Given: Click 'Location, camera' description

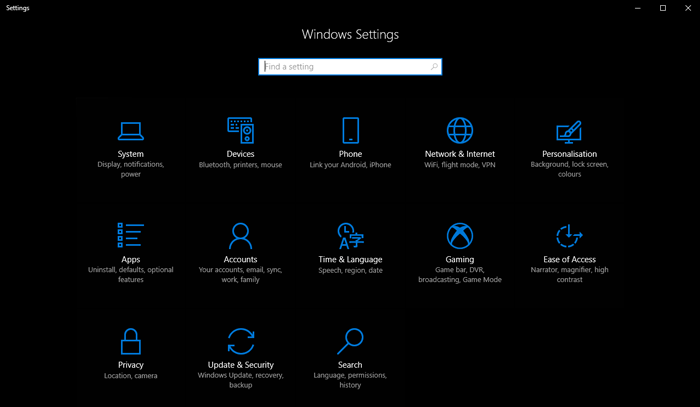Looking at the screenshot, I should click(131, 376).
